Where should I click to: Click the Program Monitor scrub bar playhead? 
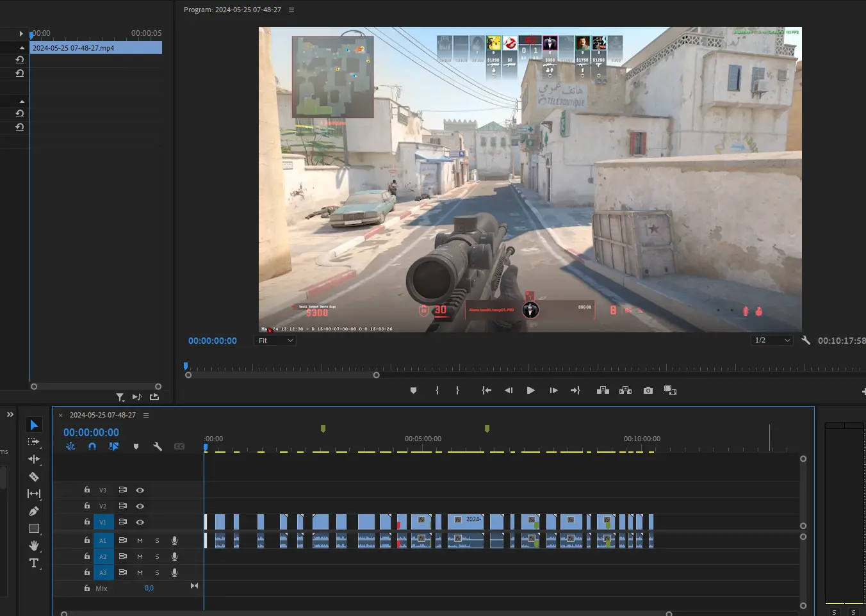[186, 366]
